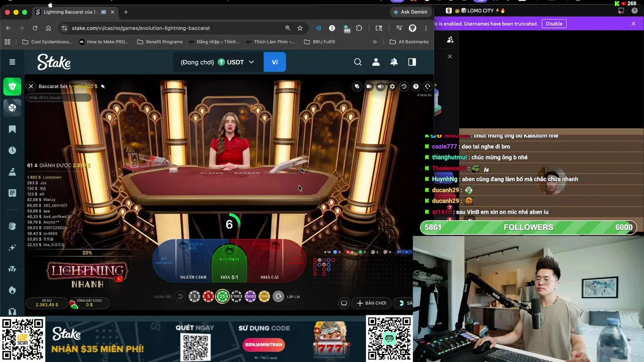Open the Challenges sidebar icon
644x362 pixels.
[x=12, y=172]
